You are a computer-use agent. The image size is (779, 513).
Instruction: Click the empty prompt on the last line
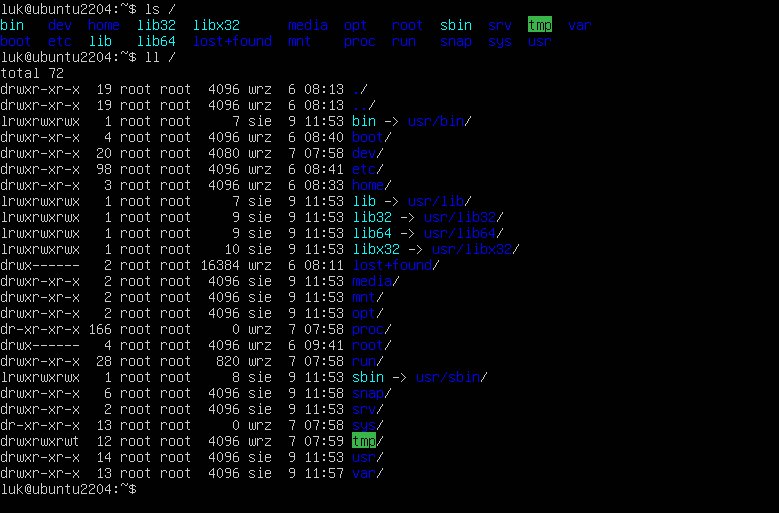pos(69,489)
